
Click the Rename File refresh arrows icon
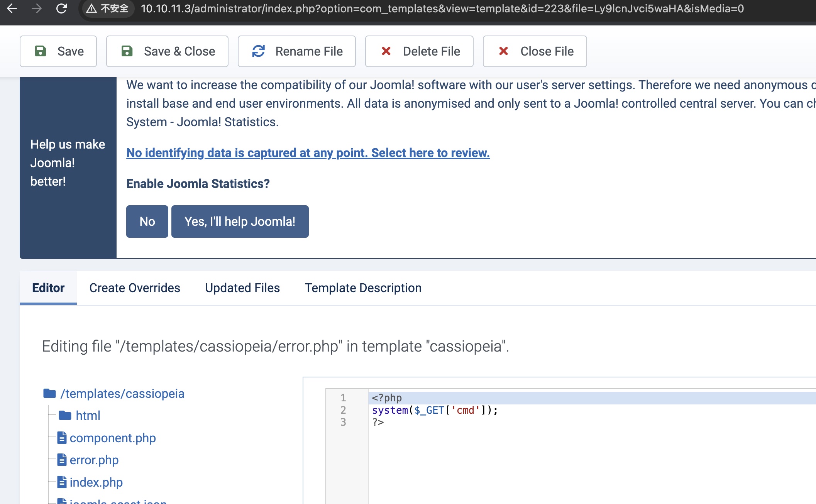[258, 51]
